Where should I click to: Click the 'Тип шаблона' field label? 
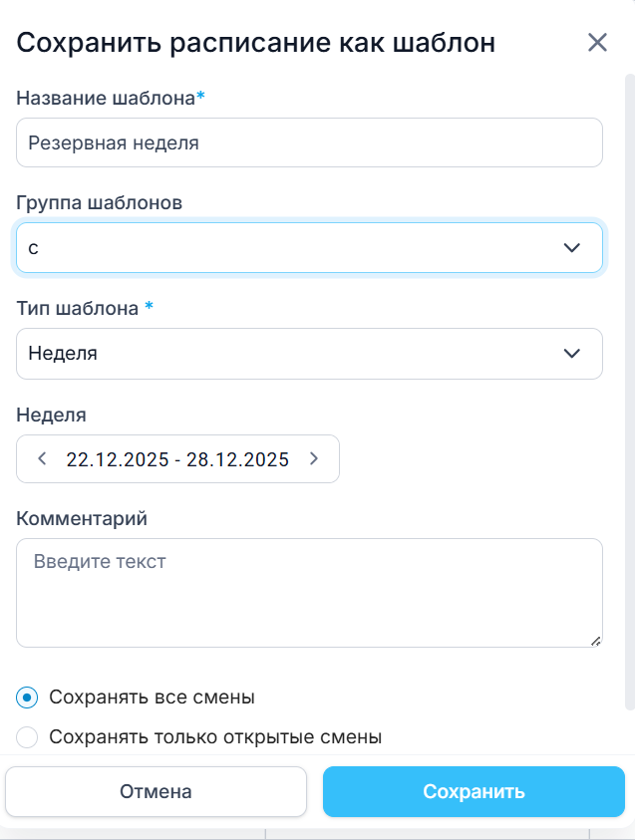(78, 308)
